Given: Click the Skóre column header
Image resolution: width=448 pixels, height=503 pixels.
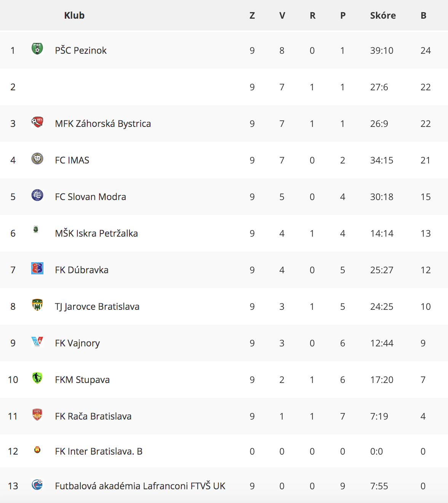Looking at the screenshot, I should (x=383, y=15).
